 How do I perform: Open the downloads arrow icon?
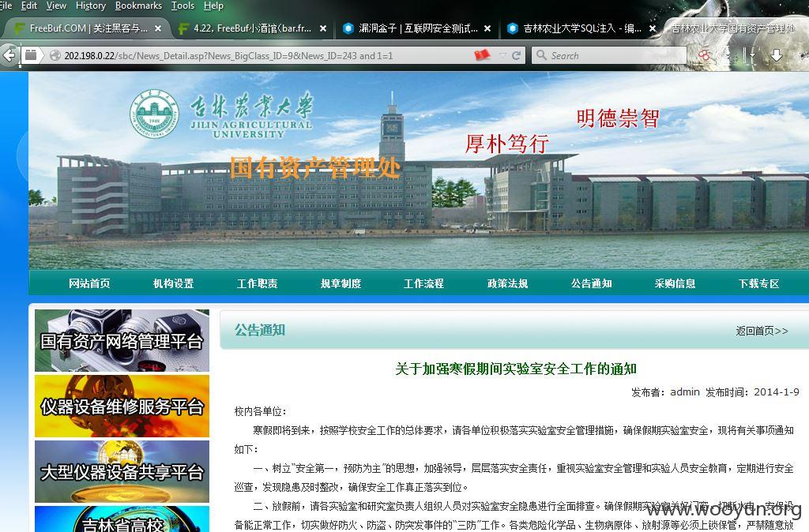point(777,54)
